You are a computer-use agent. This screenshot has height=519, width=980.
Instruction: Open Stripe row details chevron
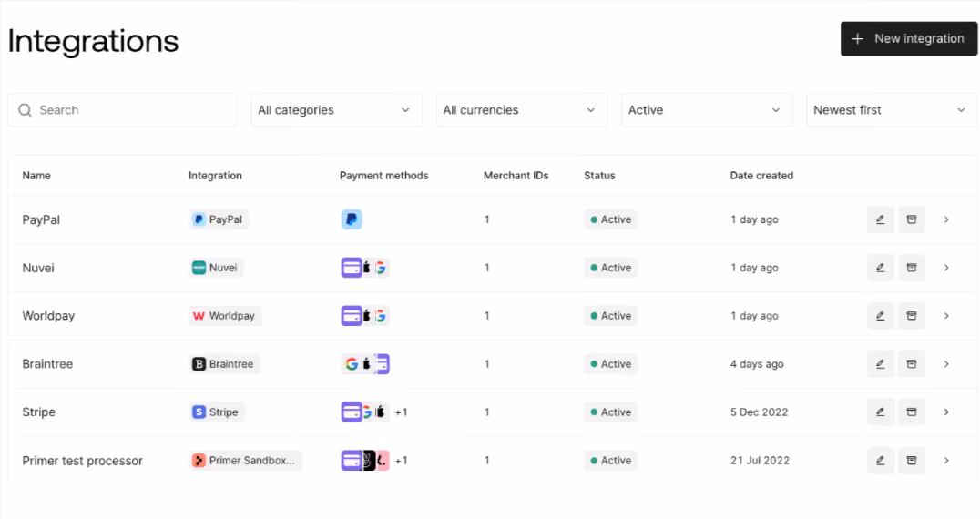click(946, 412)
